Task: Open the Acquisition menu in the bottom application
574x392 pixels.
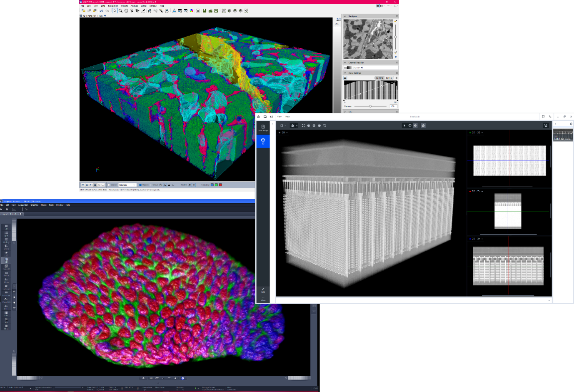Action: pyautogui.click(x=23, y=205)
